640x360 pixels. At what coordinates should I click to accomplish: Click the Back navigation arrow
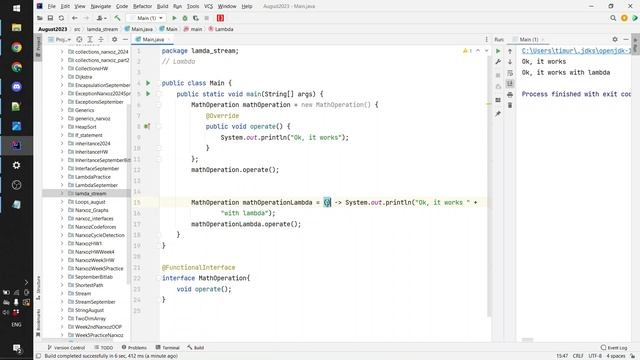click(x=74, y=18)
